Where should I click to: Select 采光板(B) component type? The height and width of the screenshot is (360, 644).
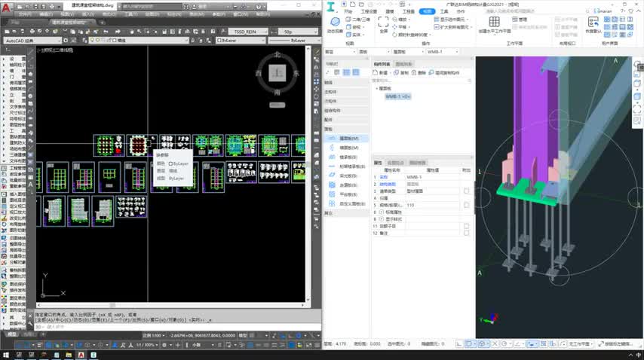[348, 175]
